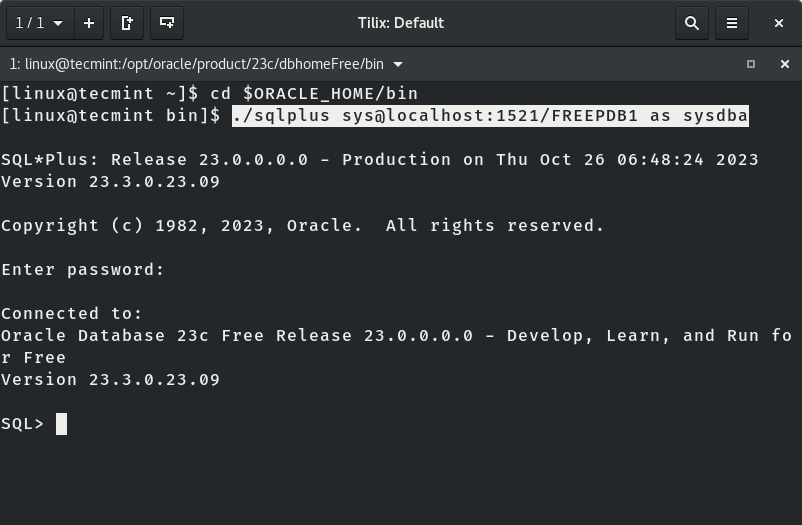The image size is (802, 525).
Task: Maximize the terminal pane
Action: pos(751,64)
